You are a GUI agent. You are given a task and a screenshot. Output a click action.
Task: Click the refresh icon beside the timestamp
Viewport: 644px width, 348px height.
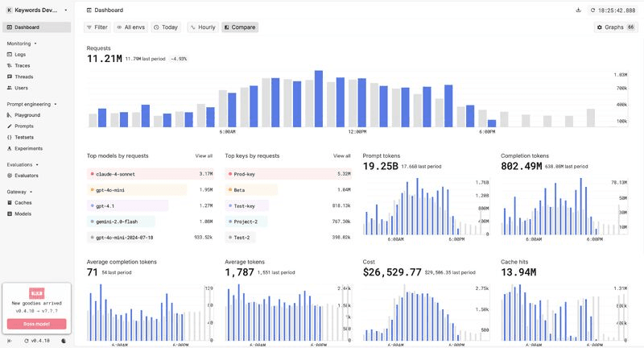click(x=593, y=10)
